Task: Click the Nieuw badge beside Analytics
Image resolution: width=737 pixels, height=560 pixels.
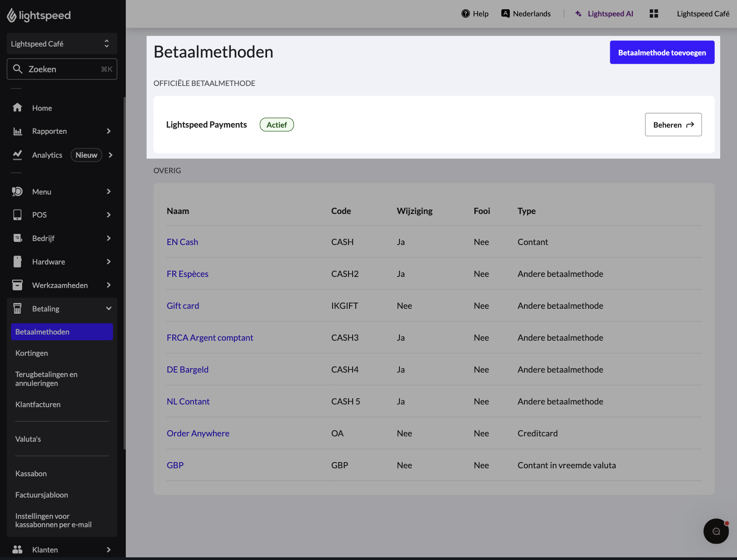Action: [x=86, y=155]
